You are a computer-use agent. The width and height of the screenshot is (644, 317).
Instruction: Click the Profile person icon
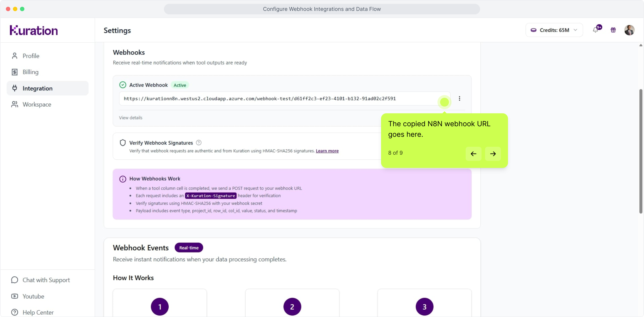14,56
